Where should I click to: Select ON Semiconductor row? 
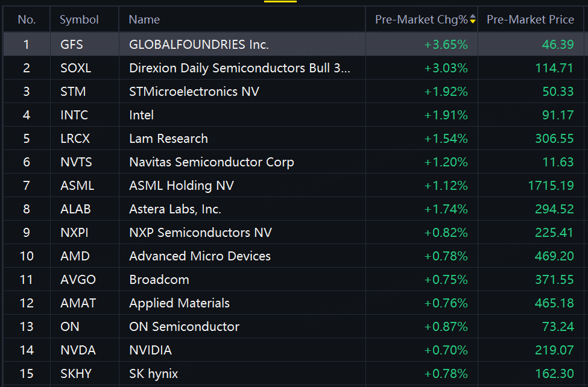tap(294, 327)
